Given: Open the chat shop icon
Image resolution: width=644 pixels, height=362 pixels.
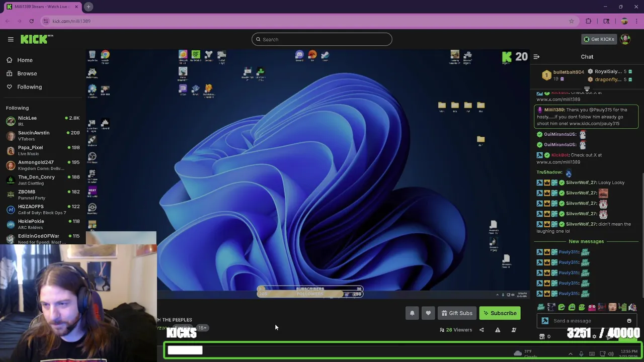Looking at the screenshot, I should [542, 336].
